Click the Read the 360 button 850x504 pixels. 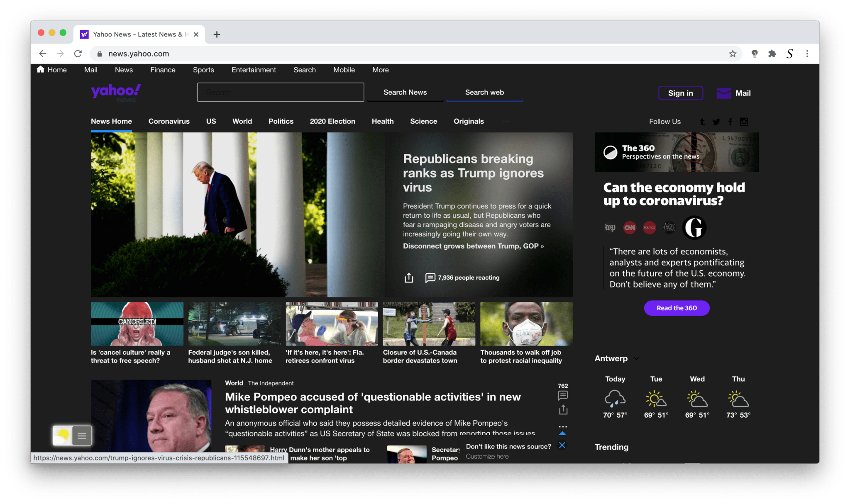tap(676, 308)
